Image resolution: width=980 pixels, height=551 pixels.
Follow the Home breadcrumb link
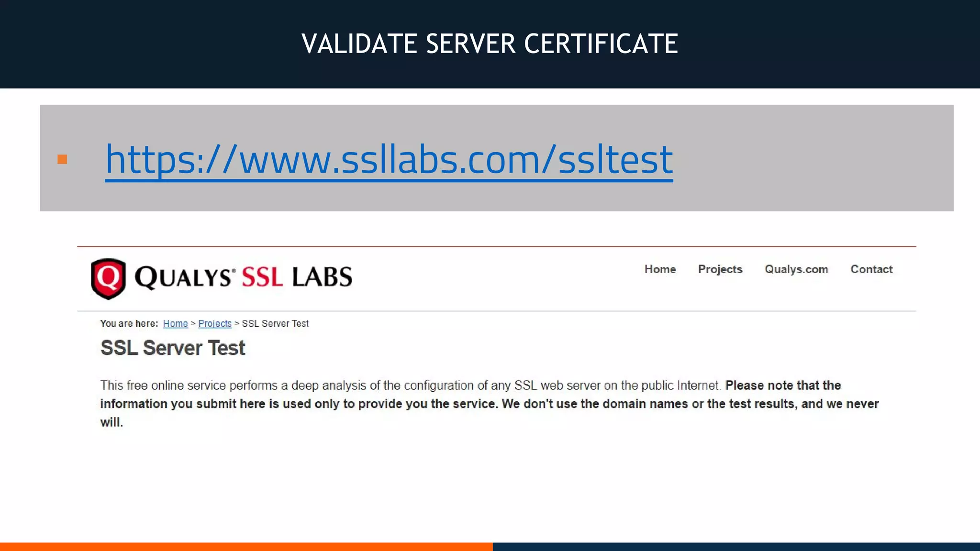pos(175,324)
